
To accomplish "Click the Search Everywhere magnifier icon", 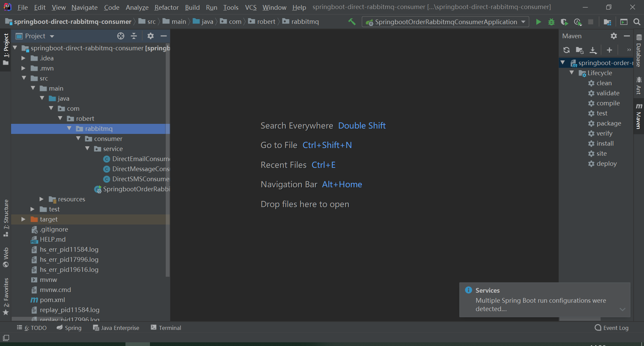I will click(637, 22).
